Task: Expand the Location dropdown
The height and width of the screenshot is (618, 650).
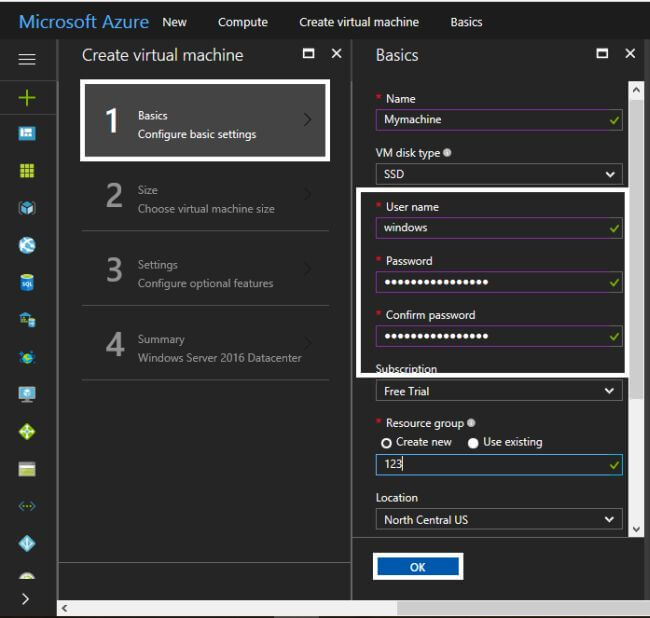Action: [x=498, y=519]
